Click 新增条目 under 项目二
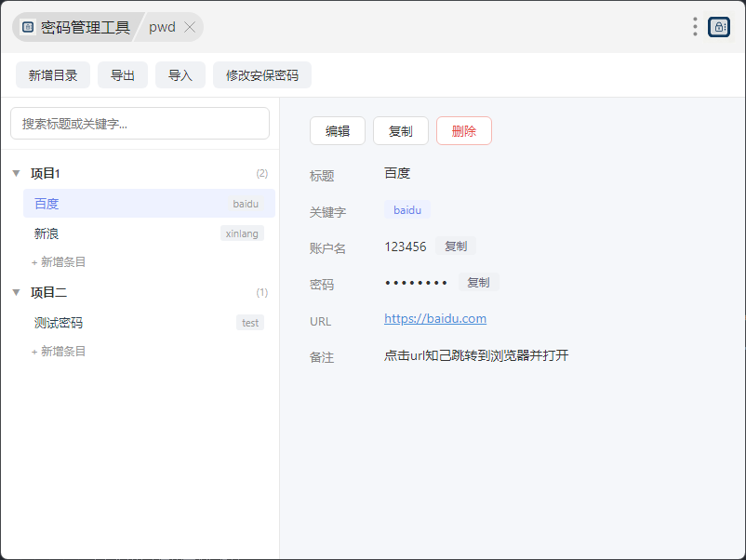The image size is (746, 560). pyautogui.click(x=59, y=352)
